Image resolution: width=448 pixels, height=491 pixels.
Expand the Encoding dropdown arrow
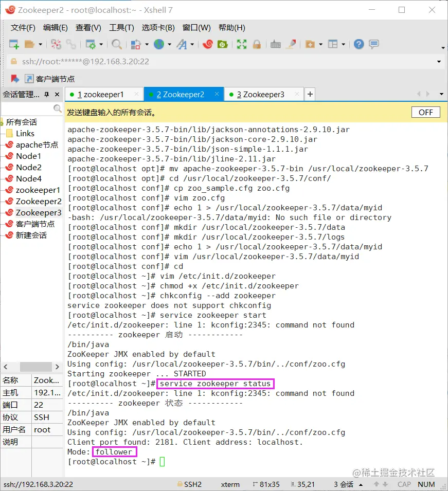coord(170,44)
